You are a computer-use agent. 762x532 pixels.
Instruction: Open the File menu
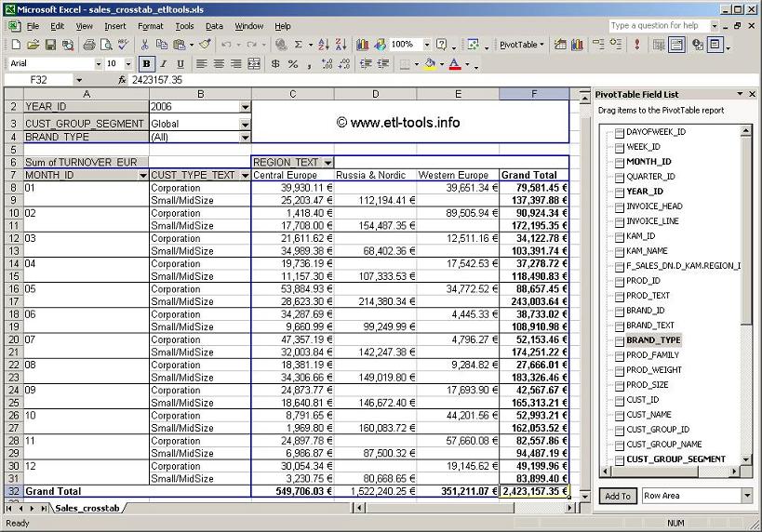pyautogui.click(x=33, y=26)
